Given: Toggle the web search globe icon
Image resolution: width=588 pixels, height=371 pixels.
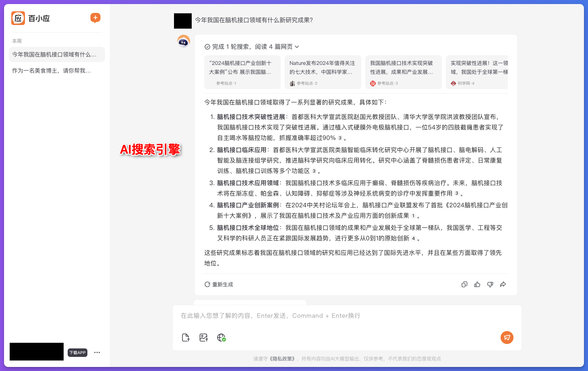Looking at the screenshot, I should (222, 338).
